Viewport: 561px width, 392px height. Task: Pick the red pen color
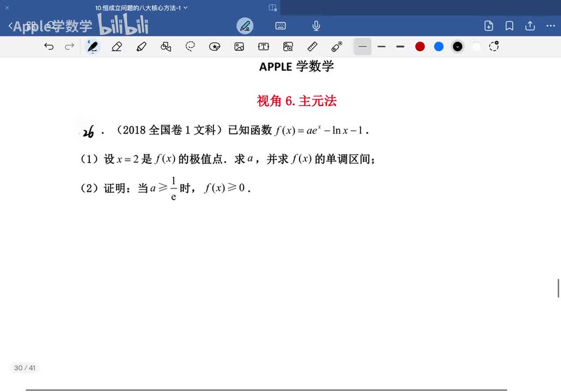tap(420, 46)
